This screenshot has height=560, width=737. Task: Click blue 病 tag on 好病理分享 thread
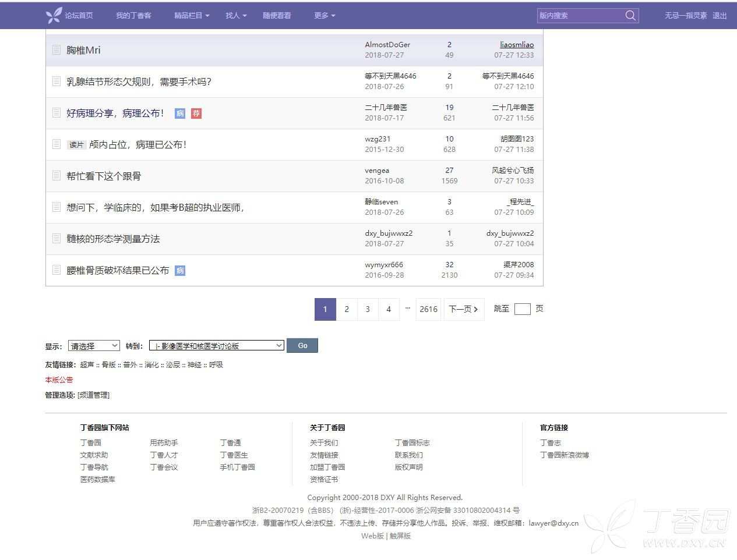tap(180, 114)
